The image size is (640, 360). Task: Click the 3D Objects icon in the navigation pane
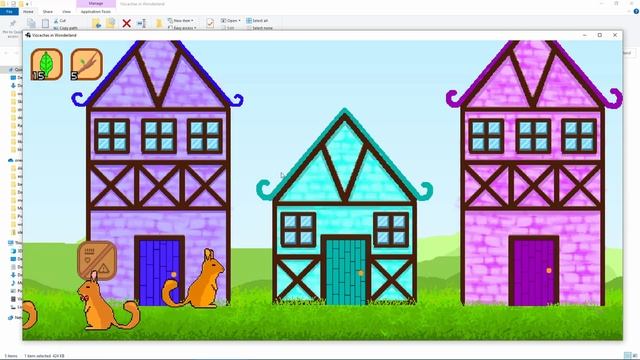click(13, 251)
